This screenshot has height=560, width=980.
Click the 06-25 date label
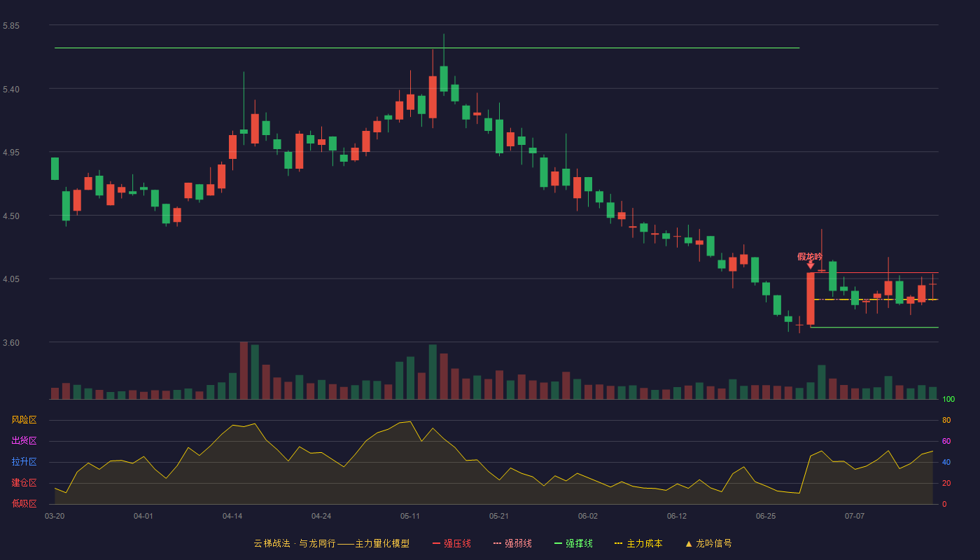[x=766, y=516]
